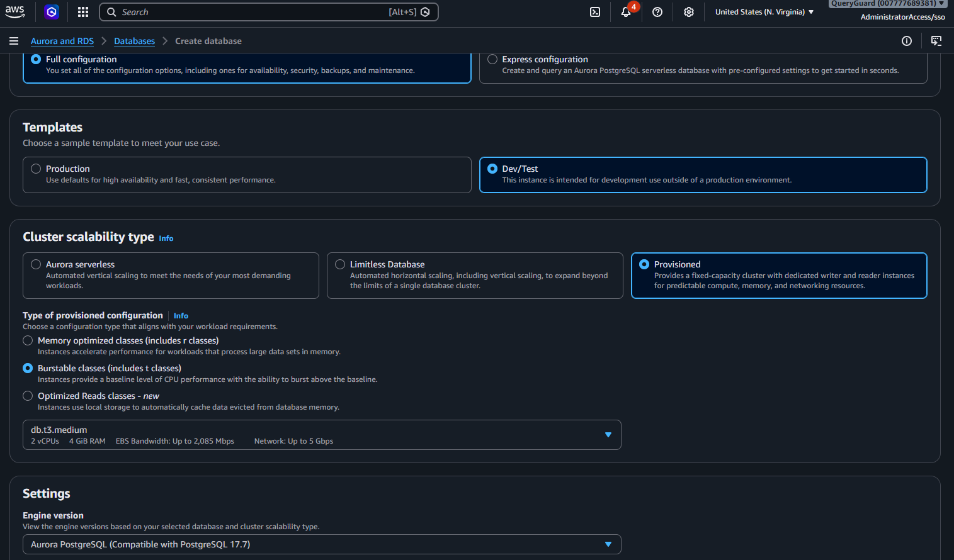954x560 pixels.
Task: Open the tutorials panel icon at top right
Action: pyautogui.click(x=936, y=41)
